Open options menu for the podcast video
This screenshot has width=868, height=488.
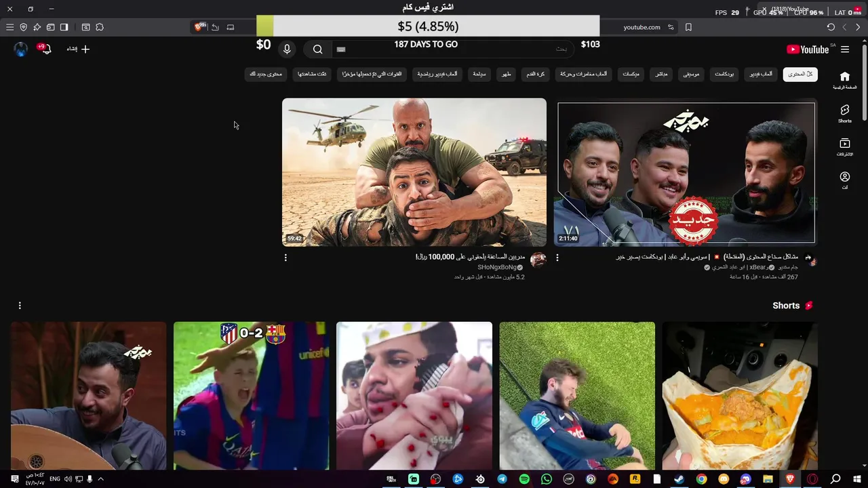pyautogui.click(x=557, y=258)
